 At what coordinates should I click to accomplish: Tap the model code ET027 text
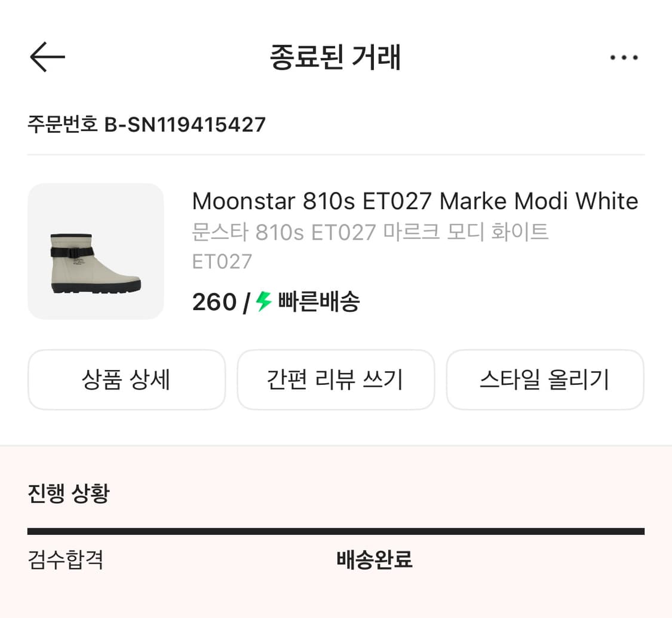(222, 261)
